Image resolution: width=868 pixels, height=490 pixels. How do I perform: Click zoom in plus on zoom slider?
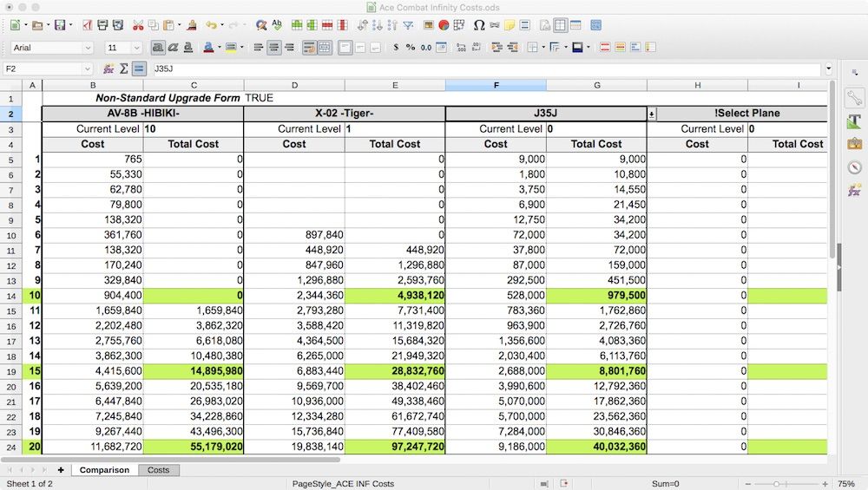(x=823, y=483)
